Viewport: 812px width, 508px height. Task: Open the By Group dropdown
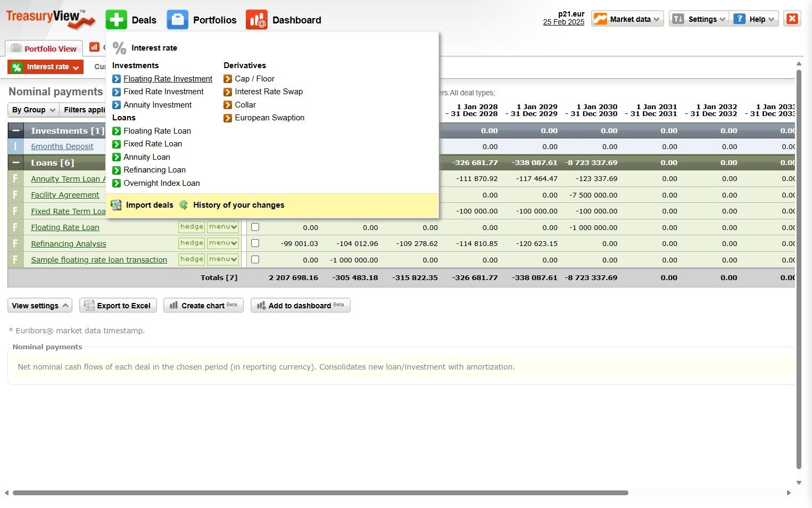tap(33, 110)
